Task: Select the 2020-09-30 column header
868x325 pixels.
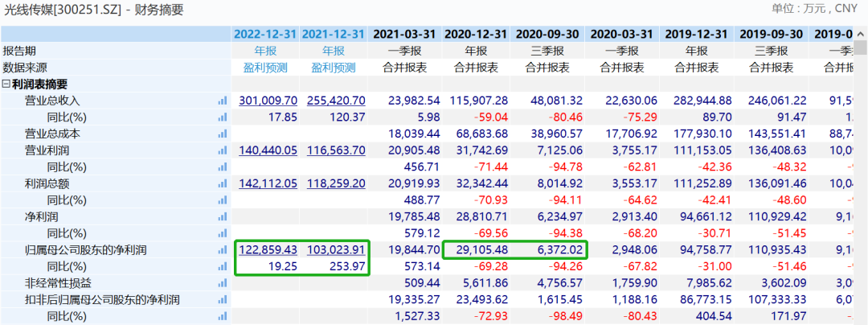Action: click(547, 34)
